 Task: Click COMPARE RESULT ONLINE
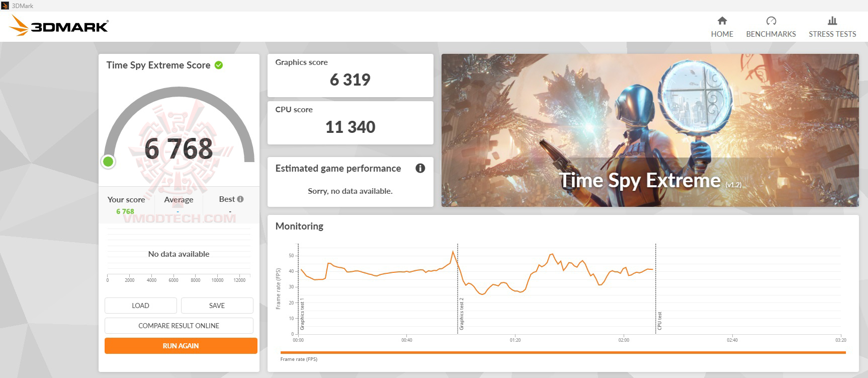click(x=179, y=326)
